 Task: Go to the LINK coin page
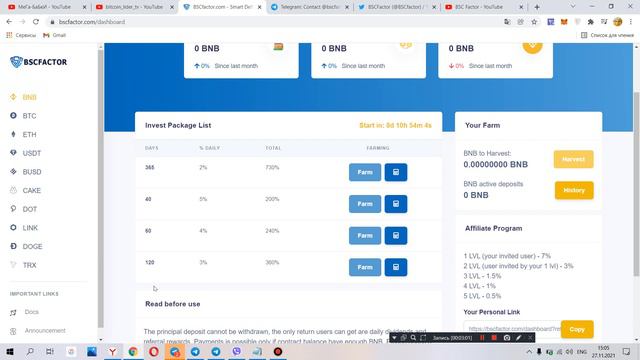point(30,228)
